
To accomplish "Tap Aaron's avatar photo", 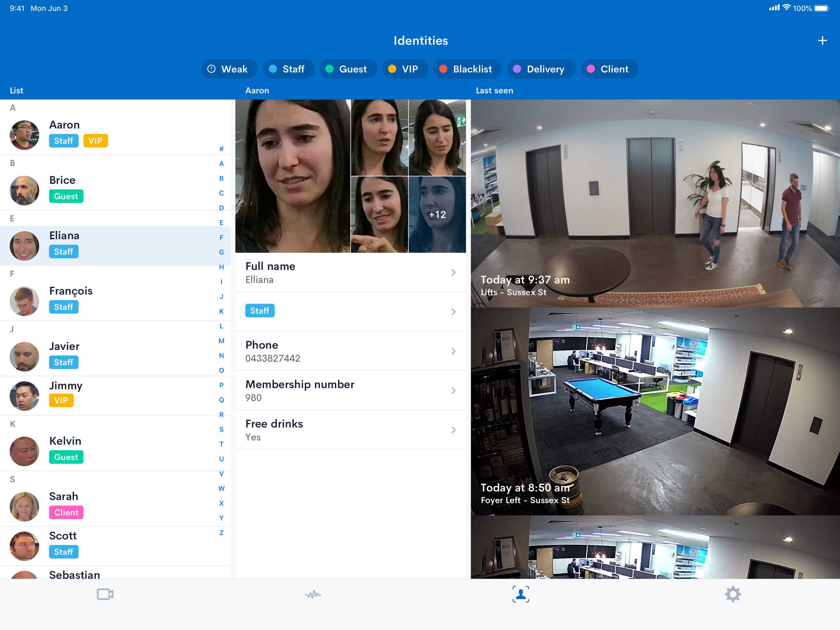I will click(24, 135).
